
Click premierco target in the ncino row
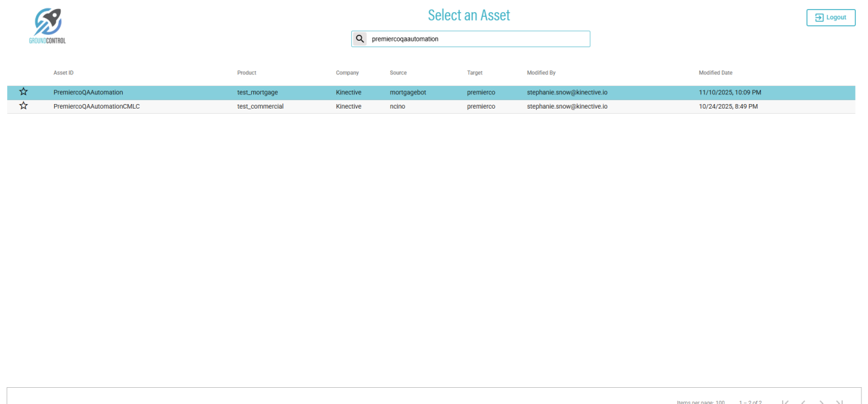pyautogui.click(x=481, y=107)
